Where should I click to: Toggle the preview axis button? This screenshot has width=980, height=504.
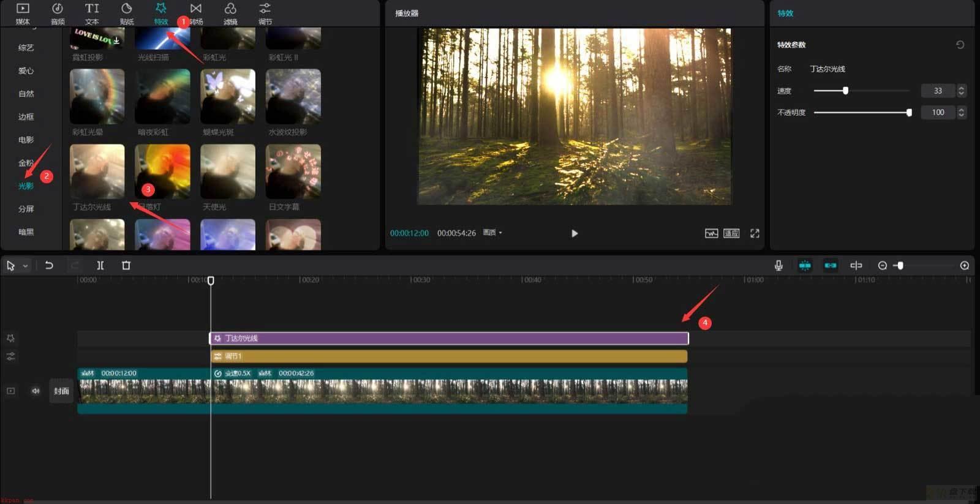click(856, 265)
